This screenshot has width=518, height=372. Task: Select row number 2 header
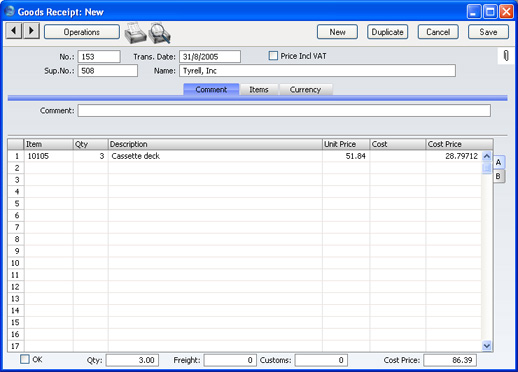tap(16, 168)
